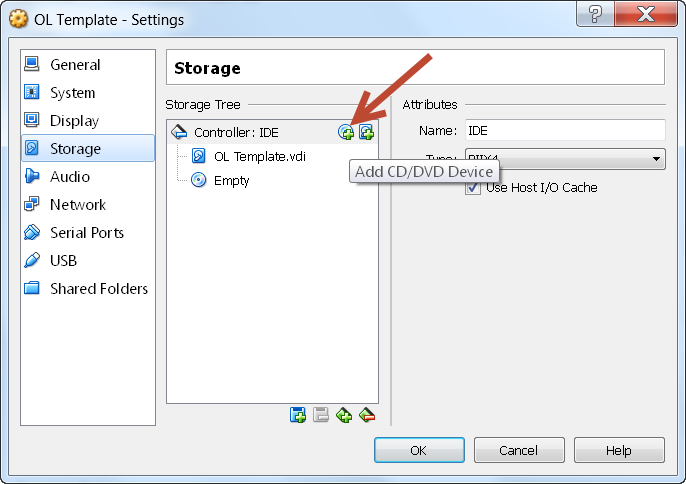Click the Help button
Image resolution: width=686 pixels, height=484 pixels.
[619, 450]
